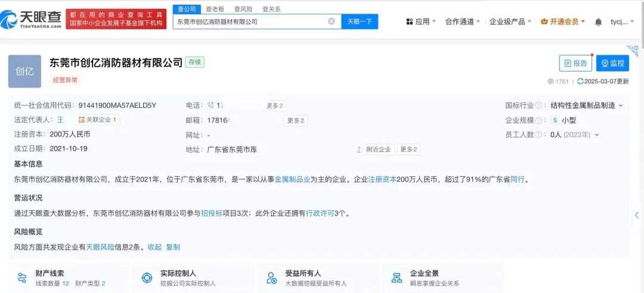Image resolution: width=644 pixels, height=293 pixels.
Task: Expand 更多2 next to phone number
Action: tap(274, 105)
